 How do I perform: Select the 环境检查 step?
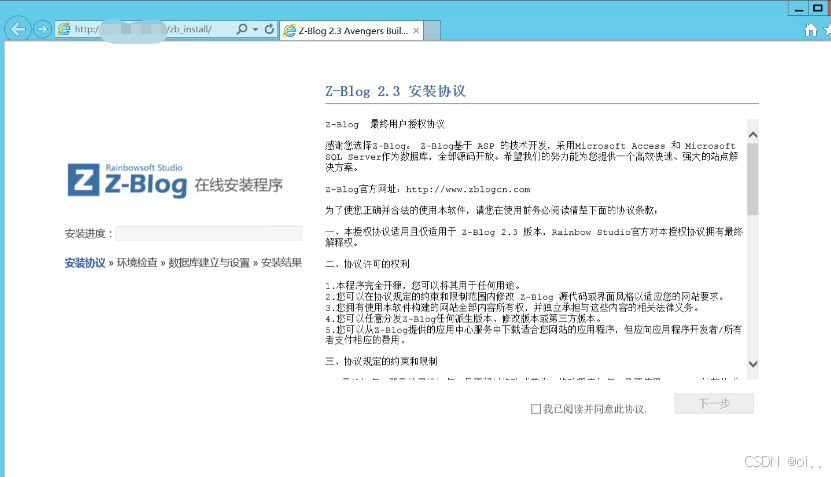point(137,263)
